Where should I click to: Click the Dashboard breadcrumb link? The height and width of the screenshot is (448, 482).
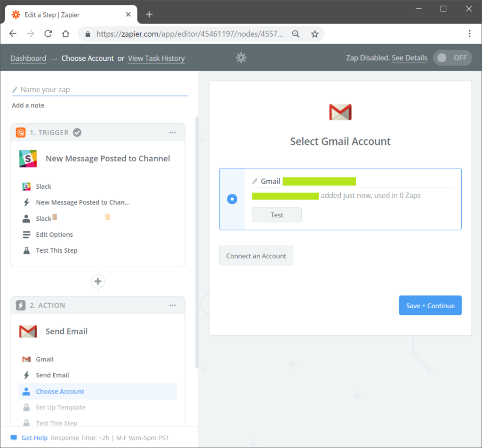coord(28,58)
